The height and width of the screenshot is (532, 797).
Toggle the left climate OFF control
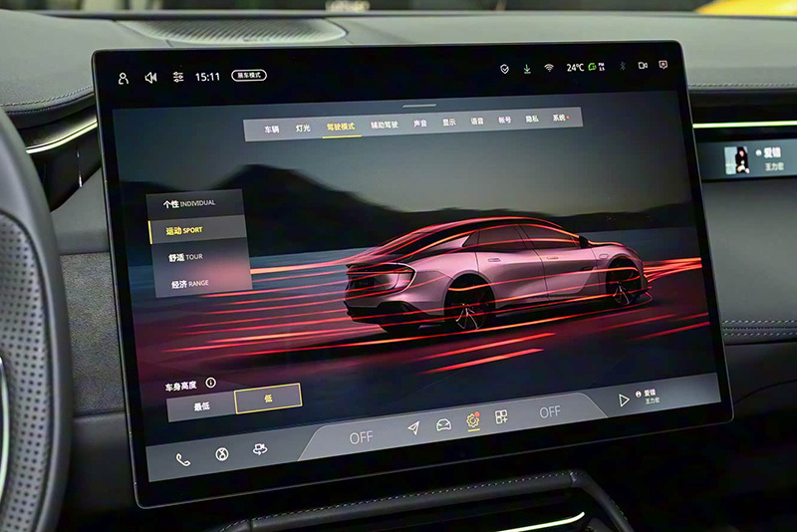tap(361, 437)
